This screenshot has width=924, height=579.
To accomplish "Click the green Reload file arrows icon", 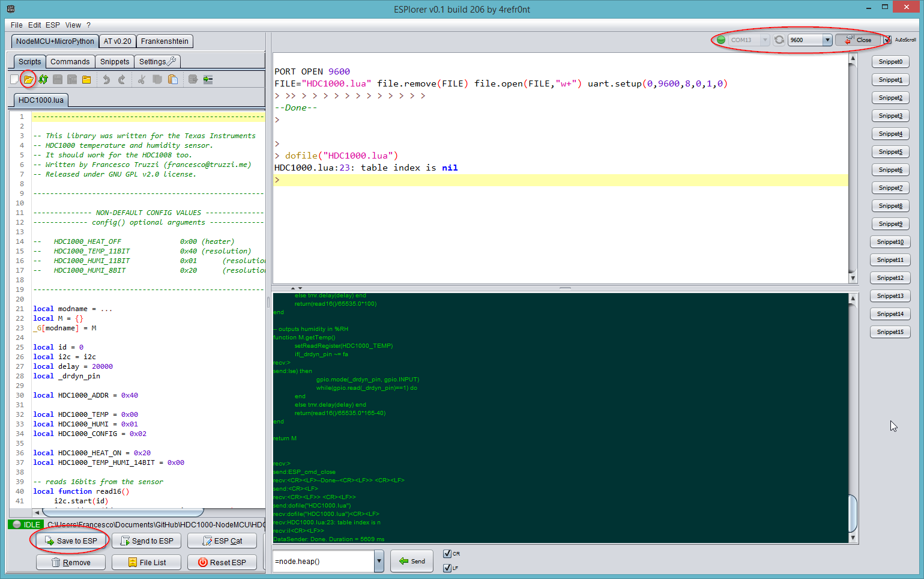I will tap(43, 79).
